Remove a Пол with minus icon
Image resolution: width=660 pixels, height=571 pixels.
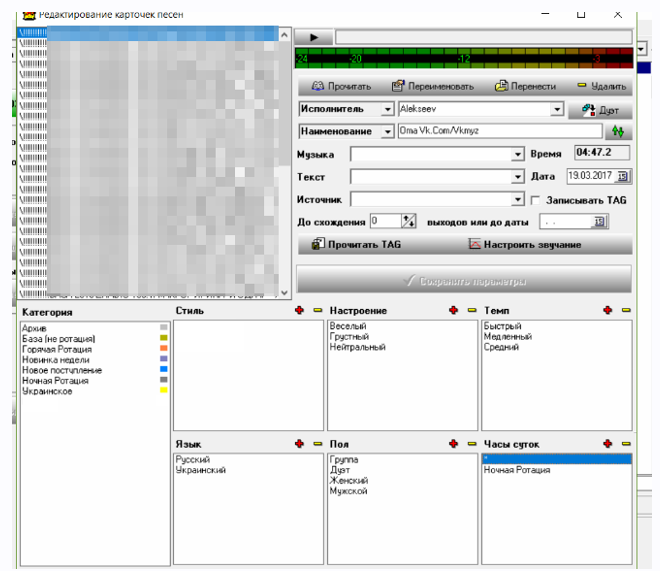pos(472,444)
